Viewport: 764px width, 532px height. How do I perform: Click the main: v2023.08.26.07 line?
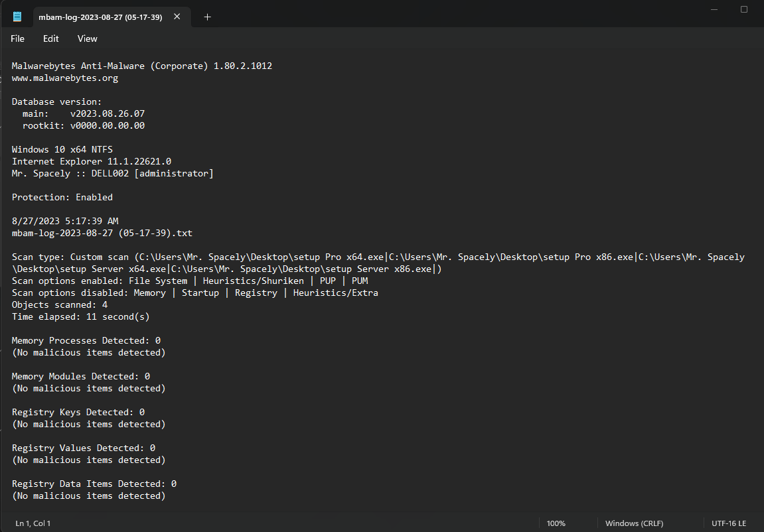tap(84, 113)
